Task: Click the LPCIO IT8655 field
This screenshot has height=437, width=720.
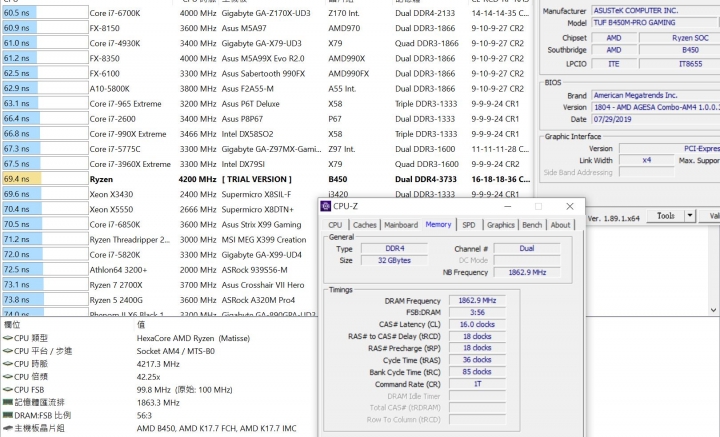Action: pos(680,64)
